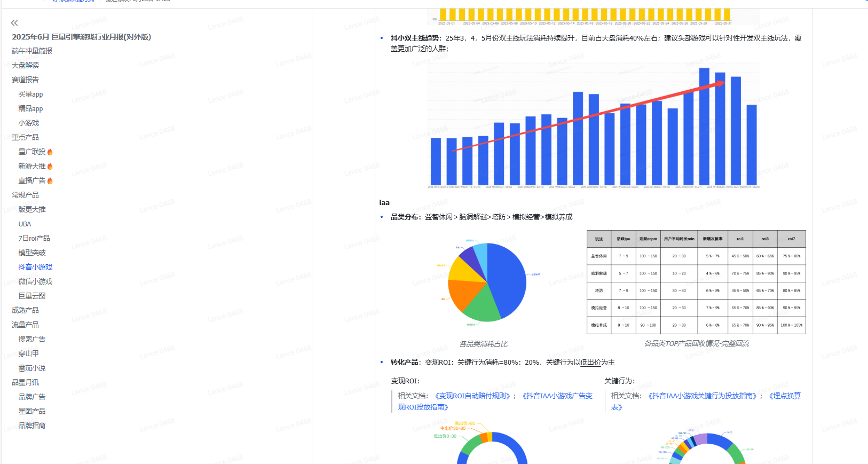The height and width of the screenshot is (464, 868).
Task: Collapse the outline sidebar with double-chevron icon
Action: point(14,23)
